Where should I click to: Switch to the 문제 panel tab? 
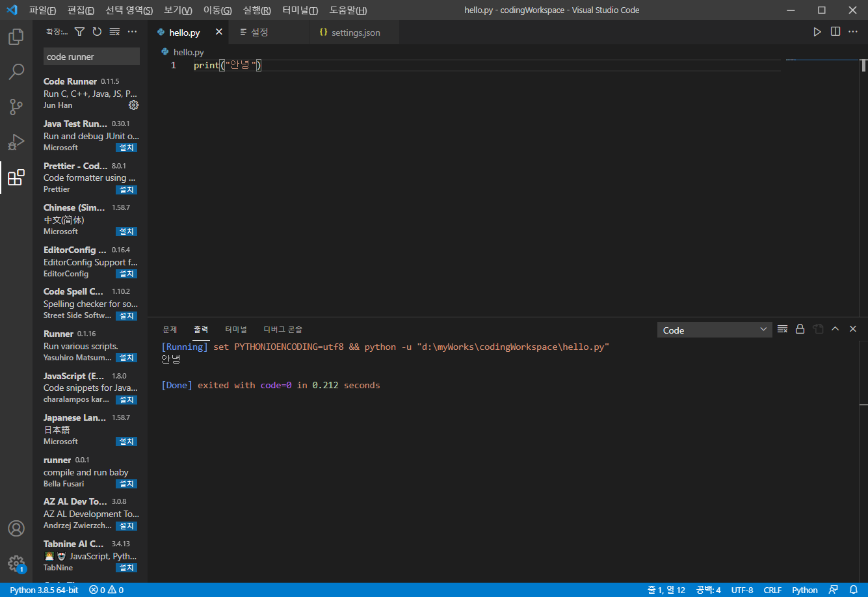[170, 329]
